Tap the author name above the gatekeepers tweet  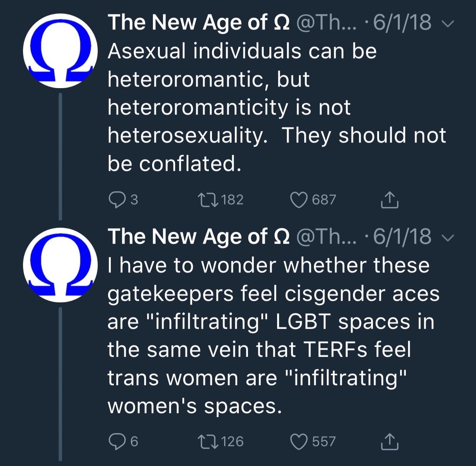198,236
